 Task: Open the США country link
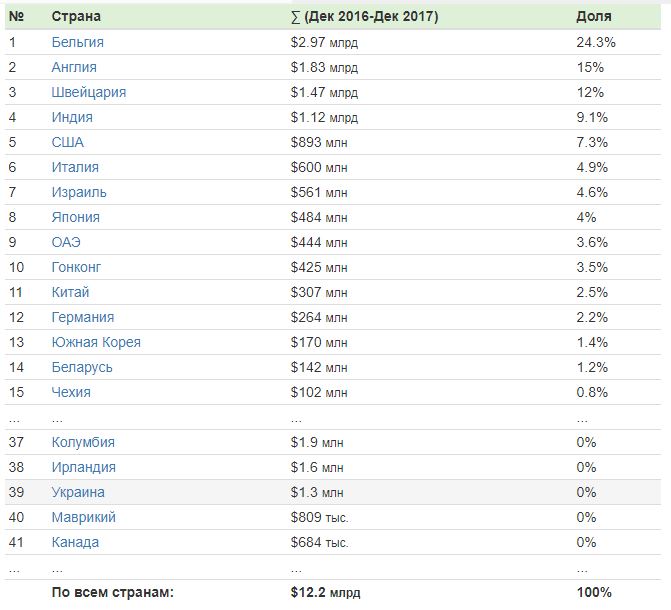click(x=67, y=142)
